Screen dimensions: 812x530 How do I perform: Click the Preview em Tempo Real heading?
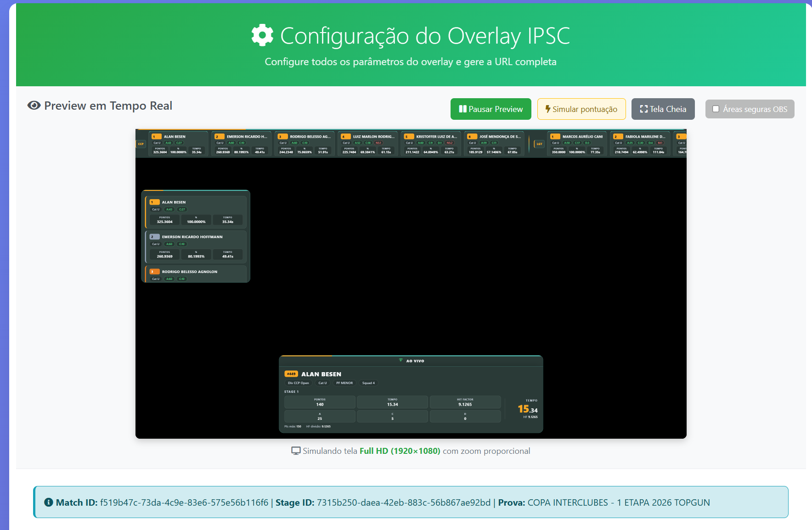pos(108,106)
